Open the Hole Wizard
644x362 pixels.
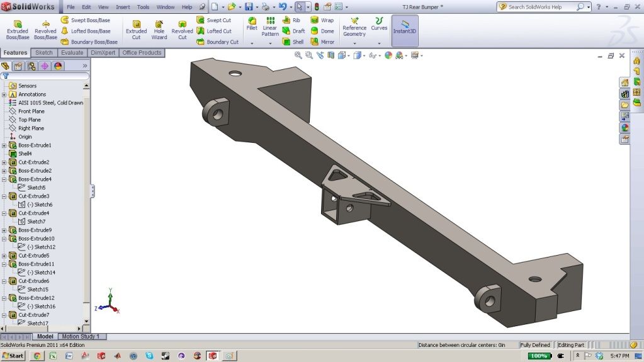pyautogui.click(x=159, y=30)
